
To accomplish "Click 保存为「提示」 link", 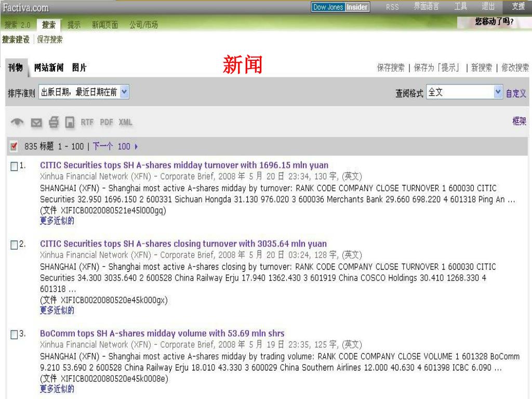I will [x=437, y=68].
